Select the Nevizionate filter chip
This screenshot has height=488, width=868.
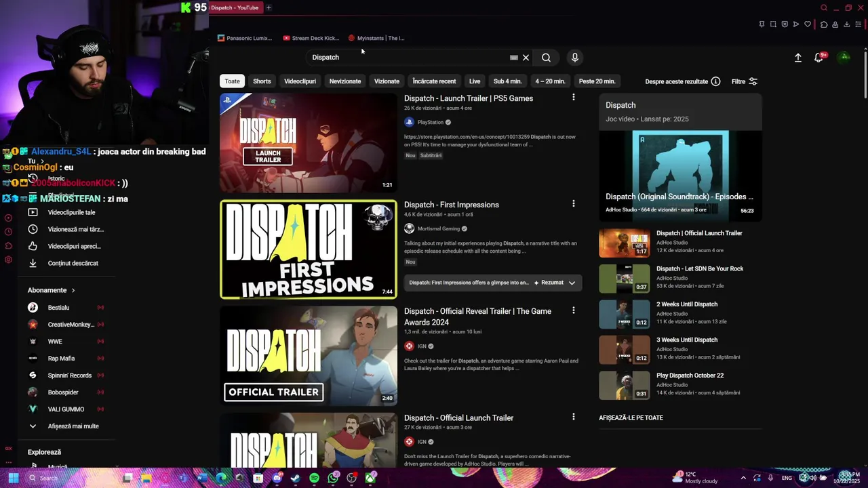(x=345, y=81)
